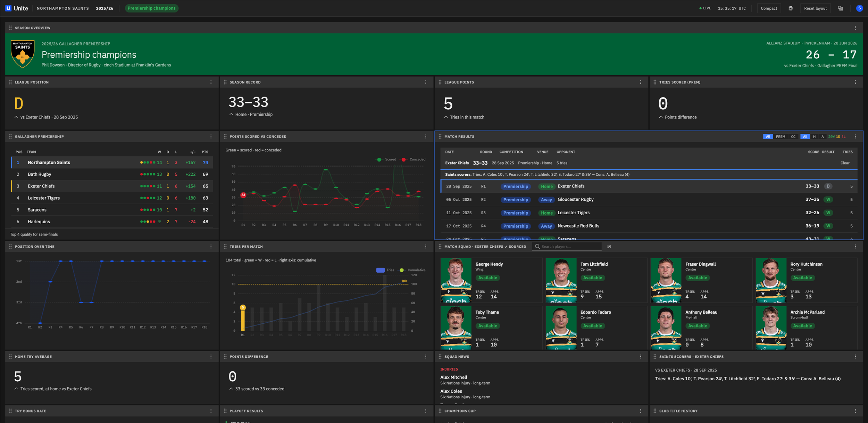
Task: Grab the Tries Per Match drag handle
Action: pos(225,247)
